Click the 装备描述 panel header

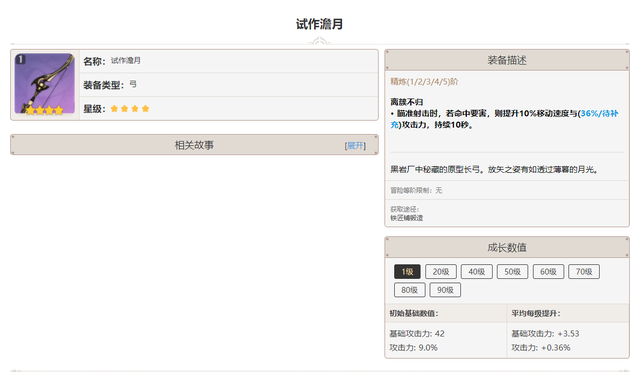(507, 60)
